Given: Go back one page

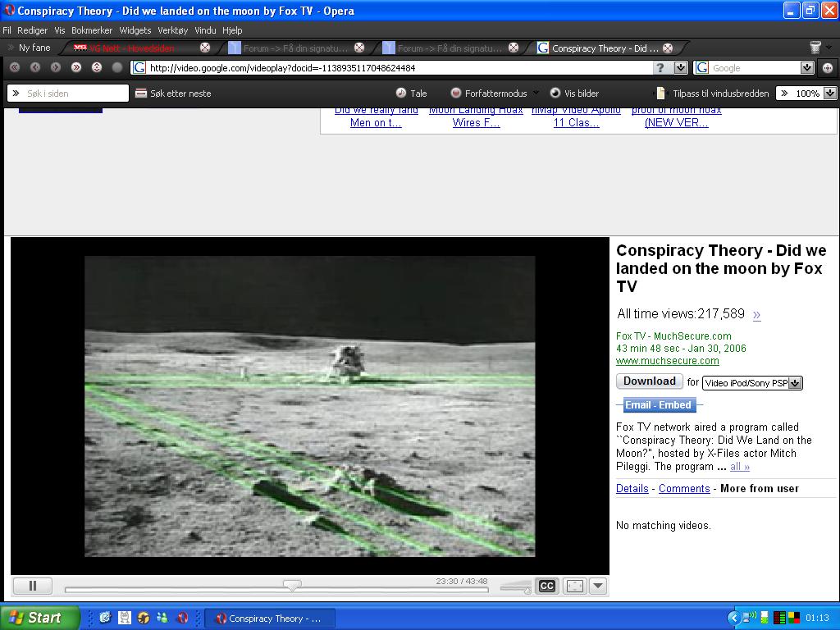Looking at the screenshot, I should pyautogui.click(x=35, y=67).
